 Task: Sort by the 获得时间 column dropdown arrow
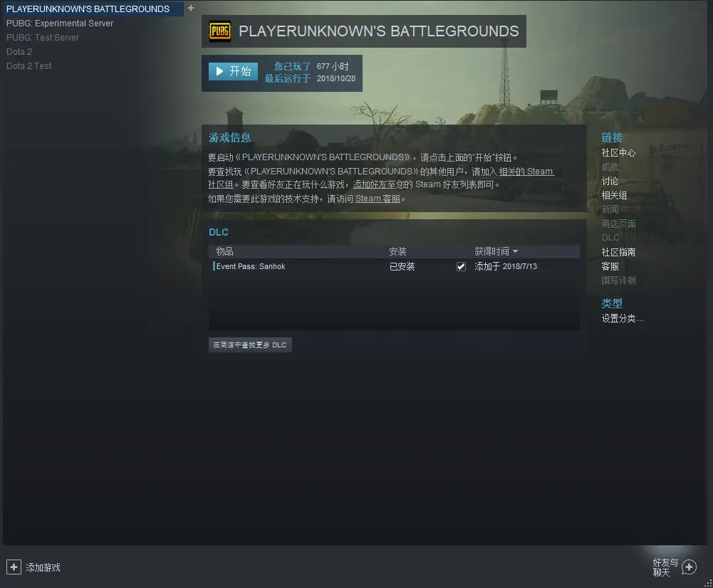click(x=515, y=251)
